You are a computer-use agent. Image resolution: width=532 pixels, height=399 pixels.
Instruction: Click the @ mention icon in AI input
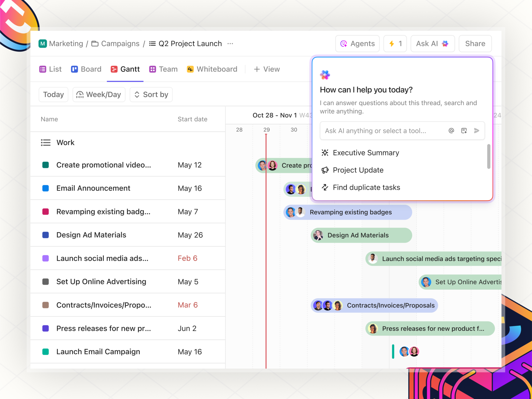(x=451, y=131)
